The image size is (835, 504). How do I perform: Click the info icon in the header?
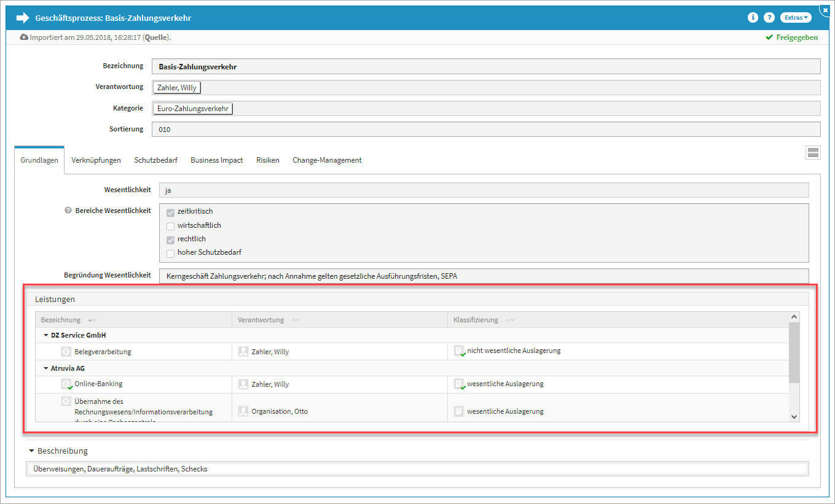(x=753, y=18)
